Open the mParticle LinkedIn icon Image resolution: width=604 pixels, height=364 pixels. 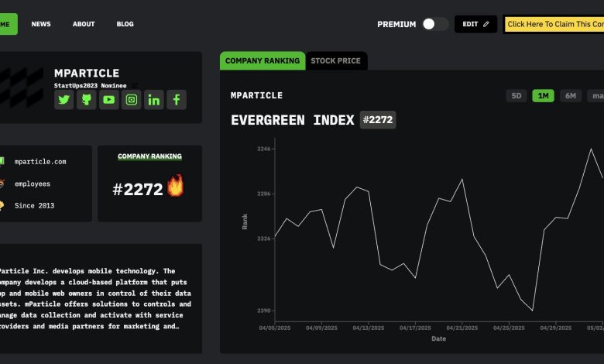pos(154,100)
